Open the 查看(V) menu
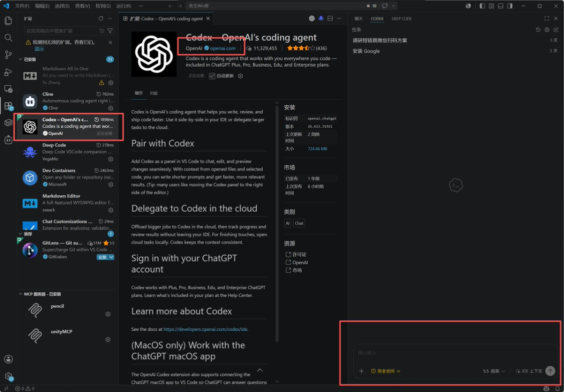Screen dimensions: 564x392 pyautogui.click(x=82, y=6)
